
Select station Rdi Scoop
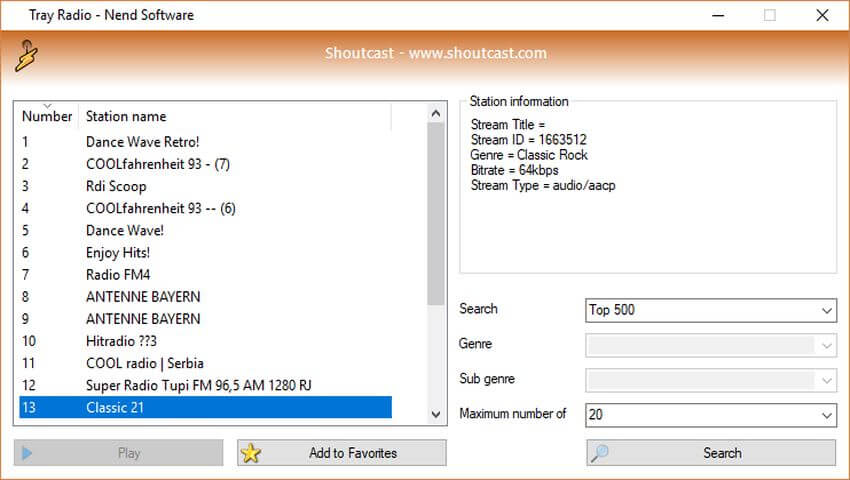205,186
